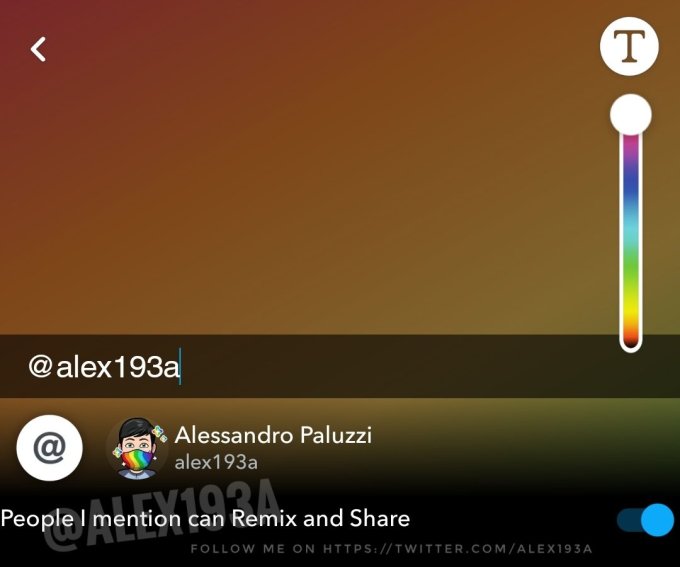Tap the empty gradient canvas area
This screenshot has height=567, width=680.
304,174
